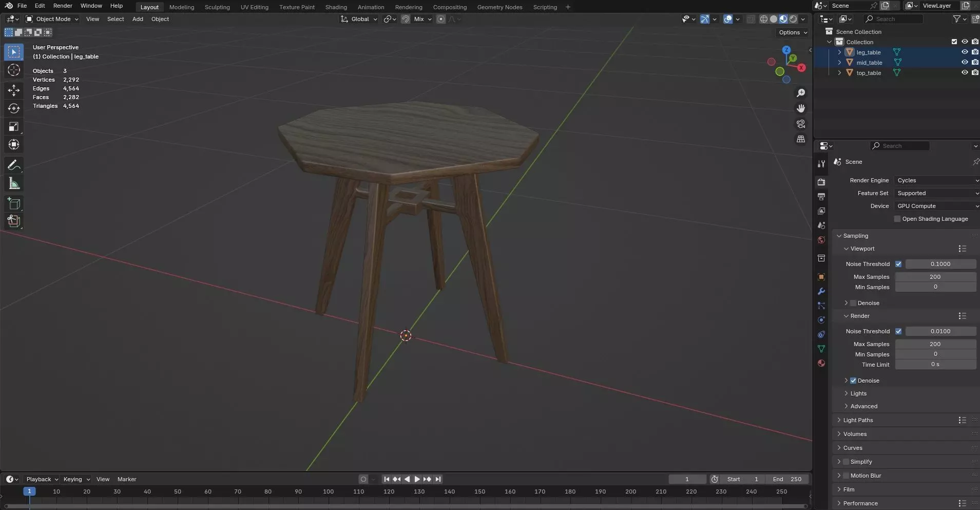Hide mid_table with its eye icon
This screenshot has height=510, width=980.
click(965, 62)
